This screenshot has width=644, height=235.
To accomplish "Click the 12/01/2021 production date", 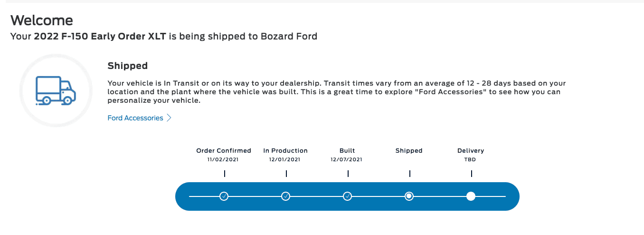I will (x=285, y=160).
